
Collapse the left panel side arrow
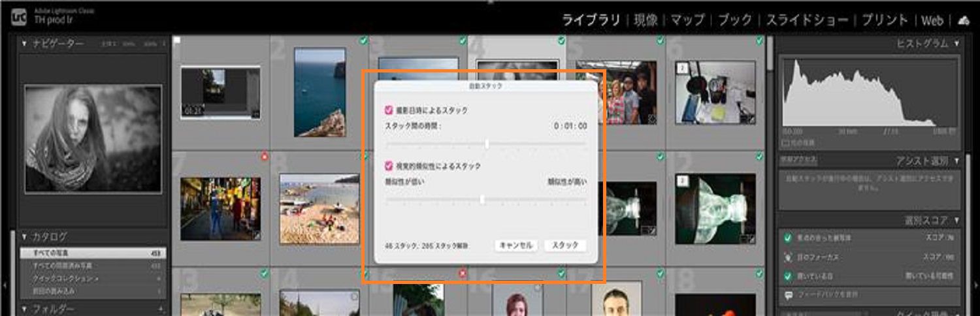coord(5,285)
